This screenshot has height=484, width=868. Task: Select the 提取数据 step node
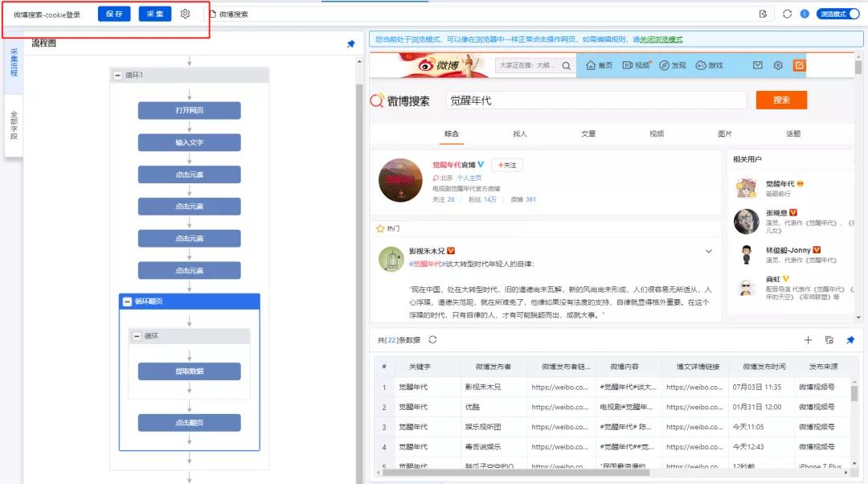click(x=190, y=371)
